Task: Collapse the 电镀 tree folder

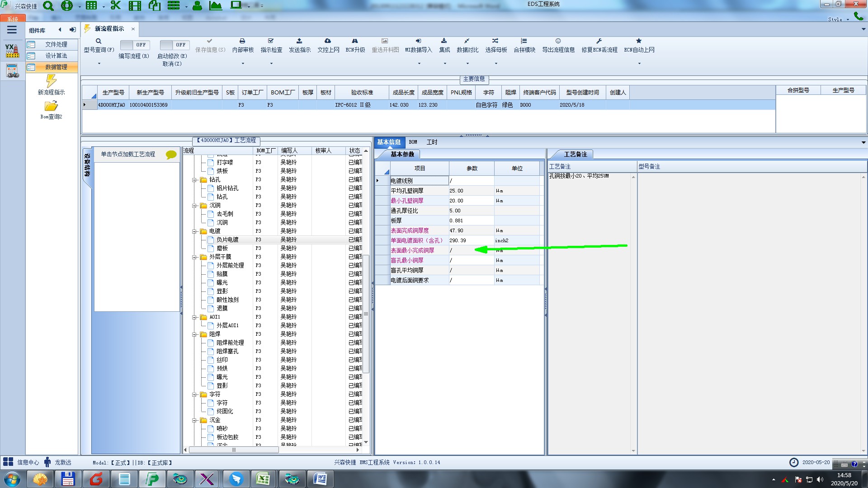Action: pyautogui.click(x=194, y=231)
